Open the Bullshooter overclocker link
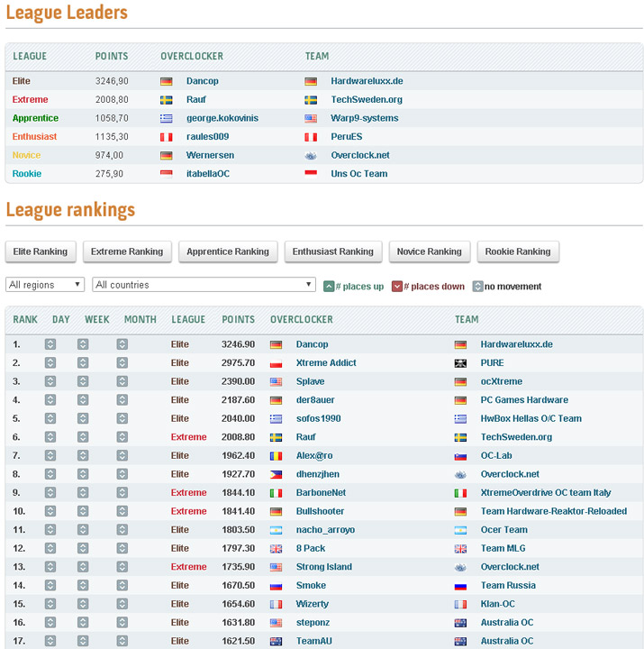 320,511
